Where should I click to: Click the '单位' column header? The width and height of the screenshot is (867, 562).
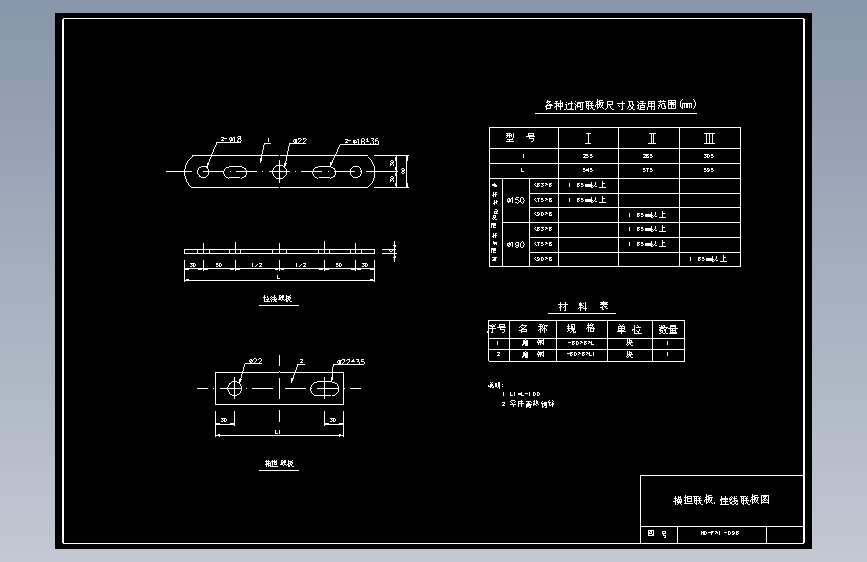[x=629, y=329]
